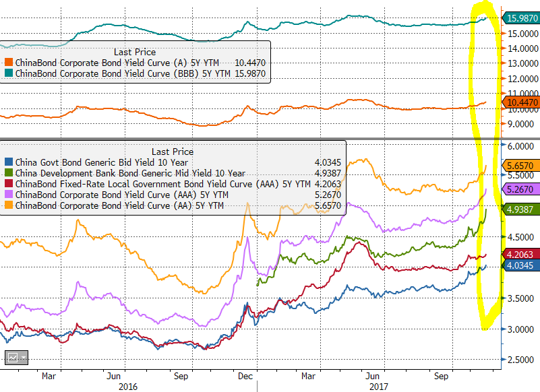Click the orange Corporate Bond (A) legend swatch
This screenshot has height=392, width=540.
(x=9, y=63)
